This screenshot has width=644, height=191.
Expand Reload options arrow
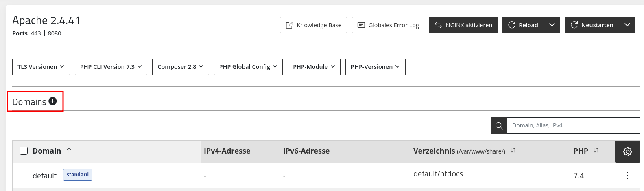552,25
